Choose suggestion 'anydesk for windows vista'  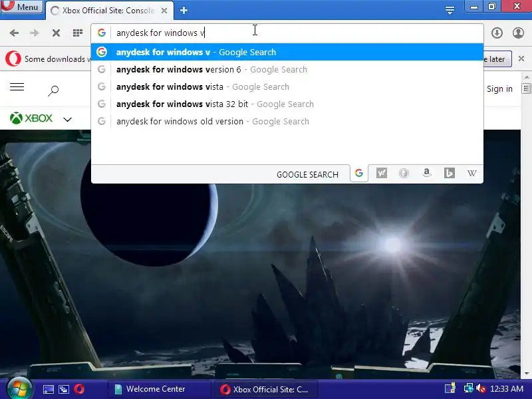coord(287,86)
